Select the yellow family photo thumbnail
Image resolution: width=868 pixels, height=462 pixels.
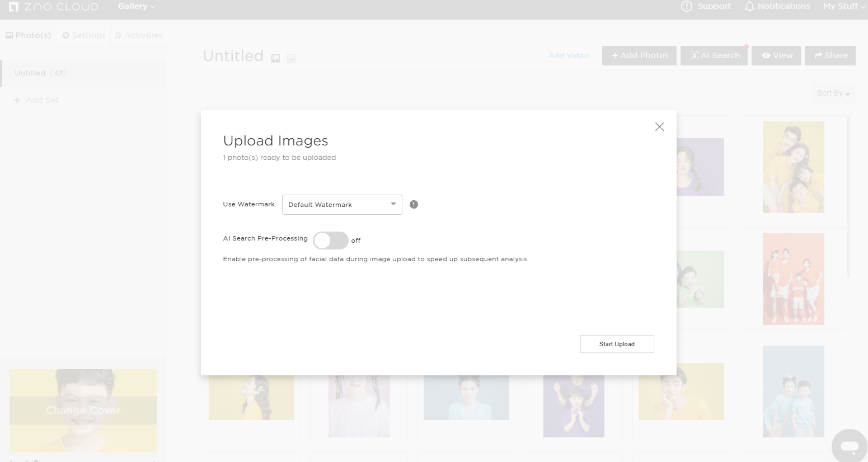pyautogui.click(x=793, y=167)
